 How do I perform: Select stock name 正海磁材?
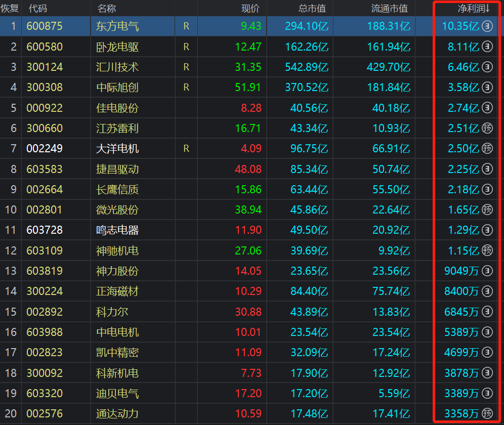[117, 291]
